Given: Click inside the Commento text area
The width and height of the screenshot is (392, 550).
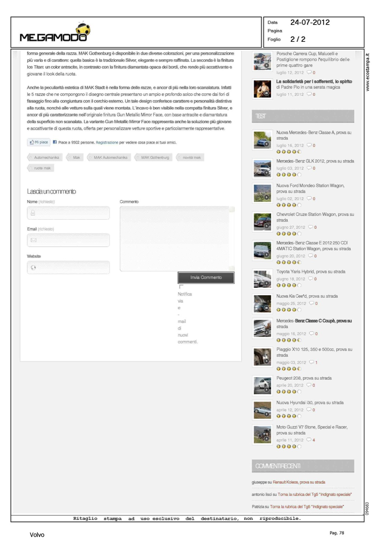Looking at the screenshot, I should coord(175,238).
